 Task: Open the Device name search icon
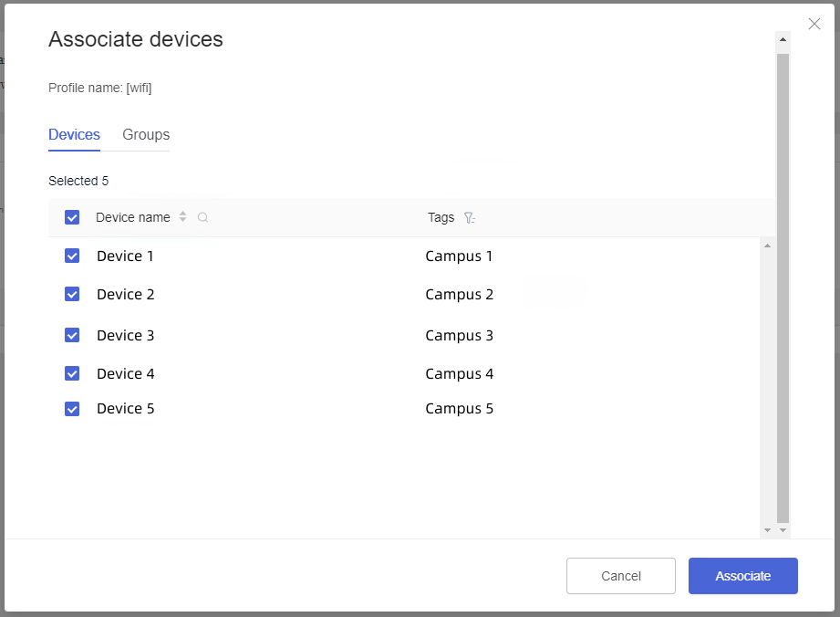[x=202, y=217]
